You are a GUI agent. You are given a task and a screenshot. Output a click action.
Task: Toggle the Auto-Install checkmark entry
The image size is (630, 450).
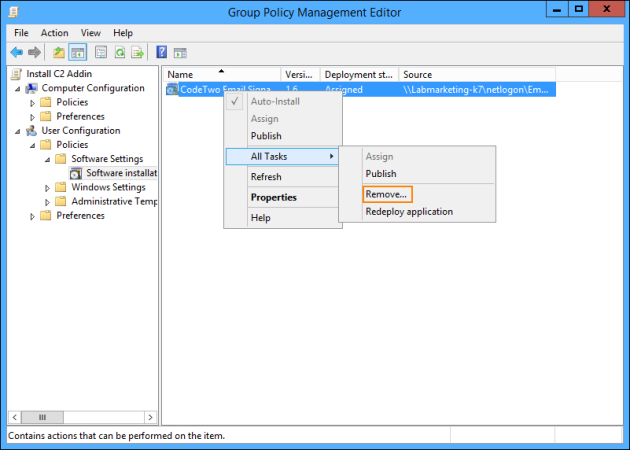[282, 102]
